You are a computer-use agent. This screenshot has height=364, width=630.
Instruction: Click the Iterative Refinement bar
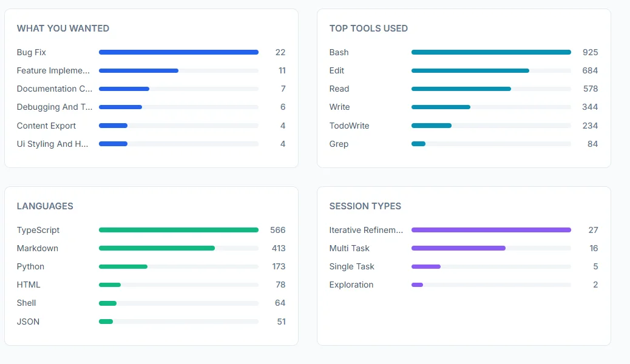coord(491,230)
